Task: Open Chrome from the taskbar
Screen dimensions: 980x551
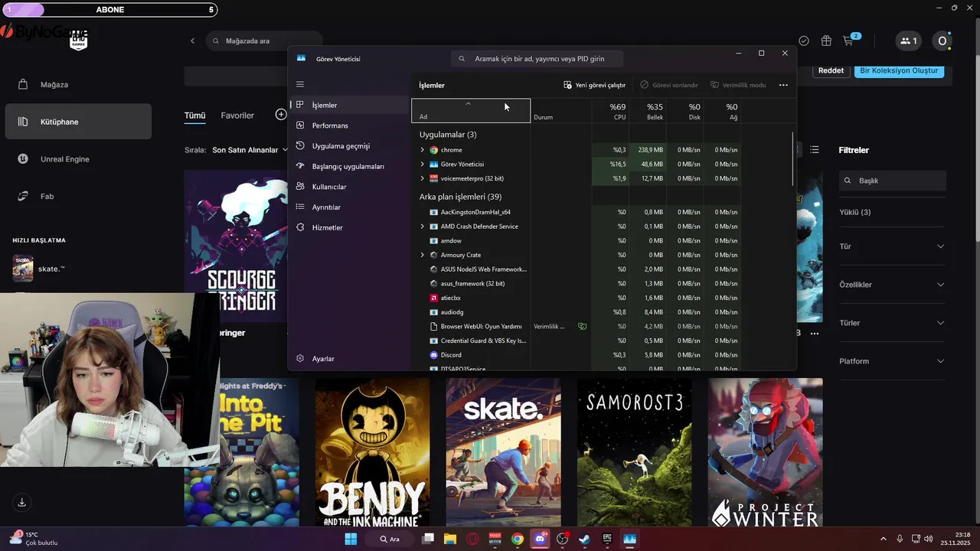Action: pyautogui.click(x=518, y=539)
